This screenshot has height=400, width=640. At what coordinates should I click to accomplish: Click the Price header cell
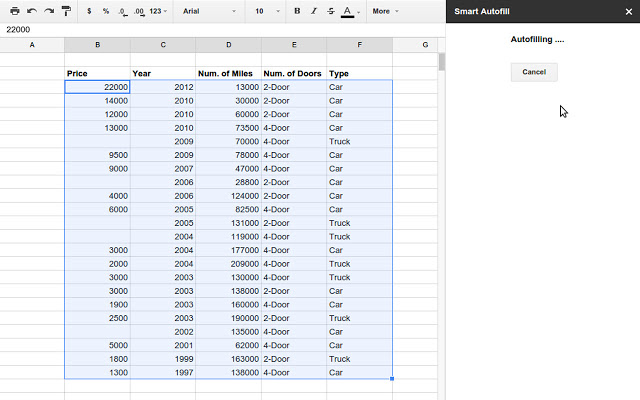pyautogui.click(x=98, y=73)
